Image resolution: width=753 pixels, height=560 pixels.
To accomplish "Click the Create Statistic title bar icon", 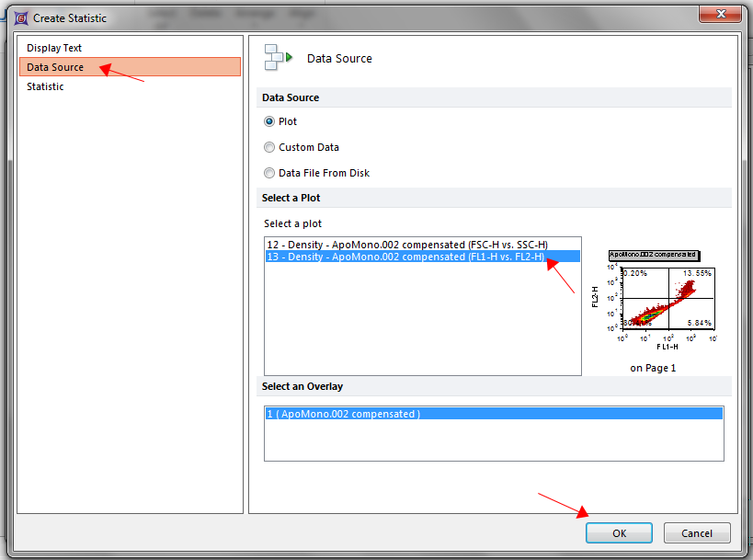I will 21,18.
